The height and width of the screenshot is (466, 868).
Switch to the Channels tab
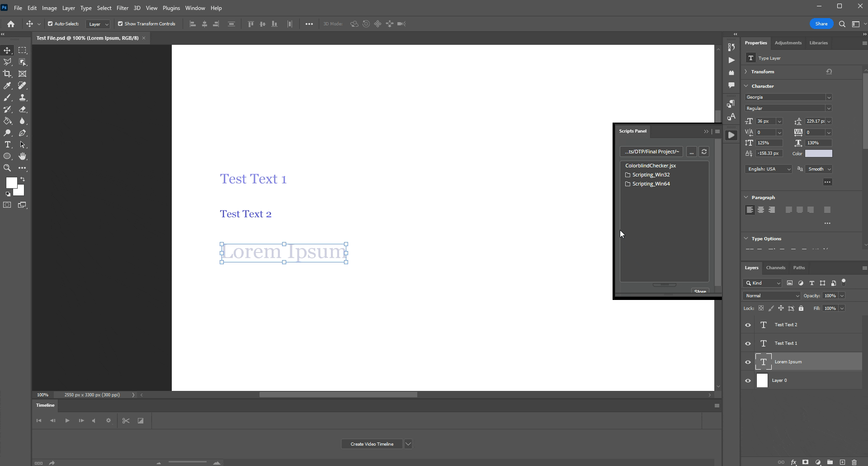pos(775,268)
